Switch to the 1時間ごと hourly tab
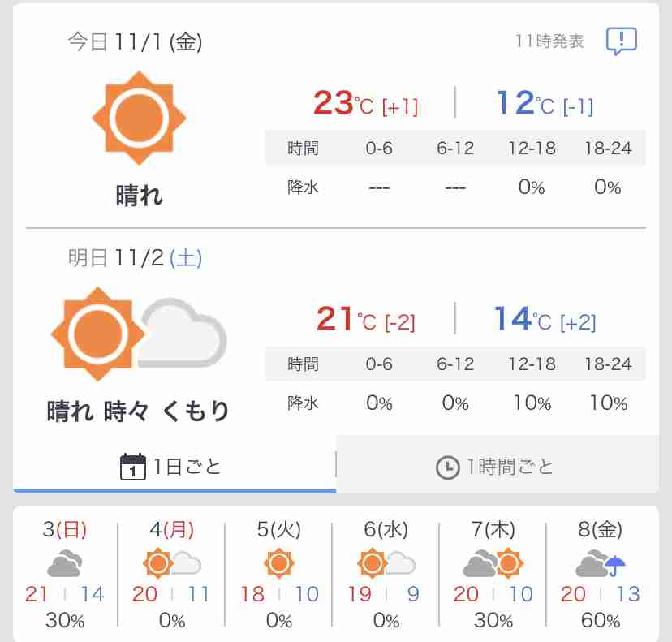The image size is (672, 642). (497, 467)
